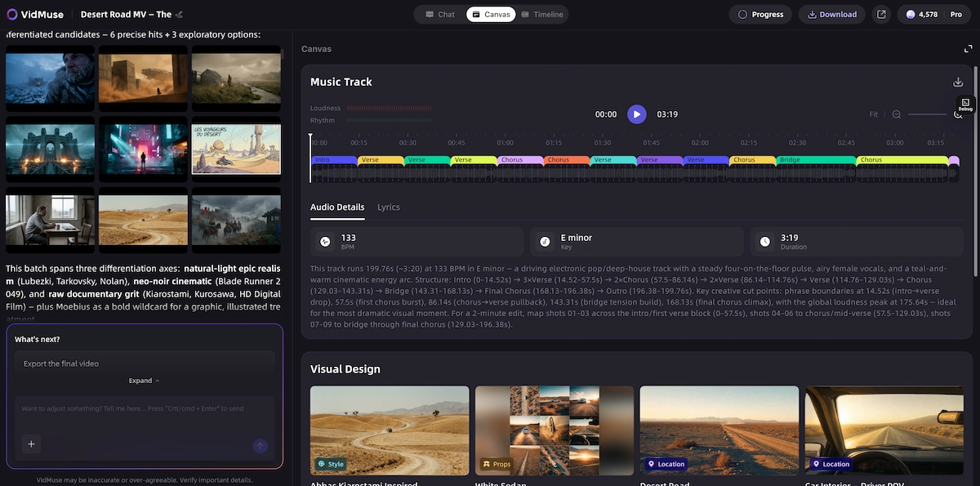The height and width of the screenshot is (486, 980).
Task: Zoom out the music timeline
Action: pyautogui.click(x=897, y=114)
